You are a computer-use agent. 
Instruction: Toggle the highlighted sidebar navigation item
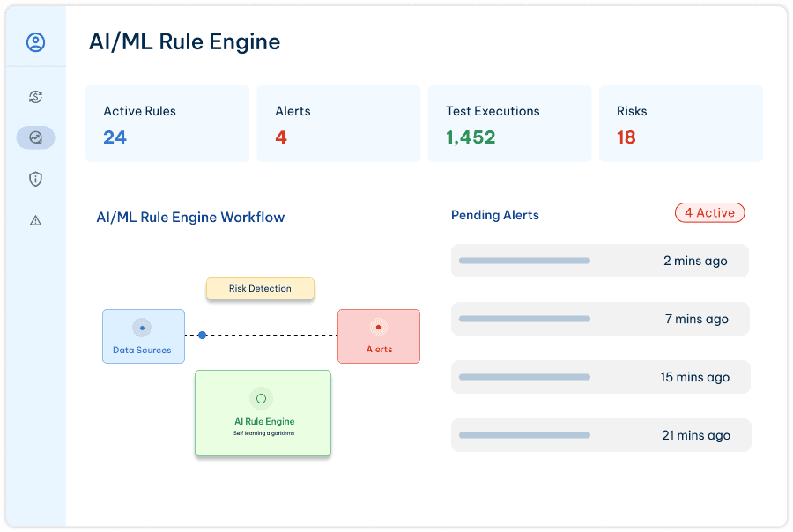[x=35, y=137]
